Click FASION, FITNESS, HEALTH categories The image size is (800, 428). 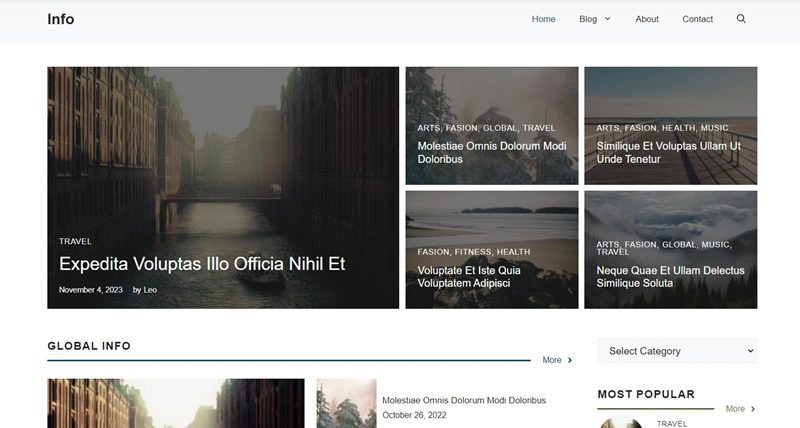click(x=474, y=252)
